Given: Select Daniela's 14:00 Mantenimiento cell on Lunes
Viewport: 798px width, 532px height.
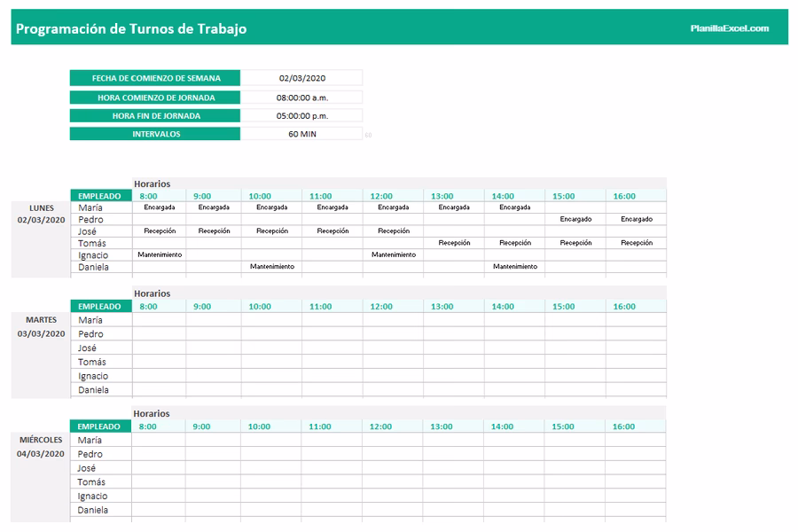Looking at the screenshot, I should coord(514,267).
